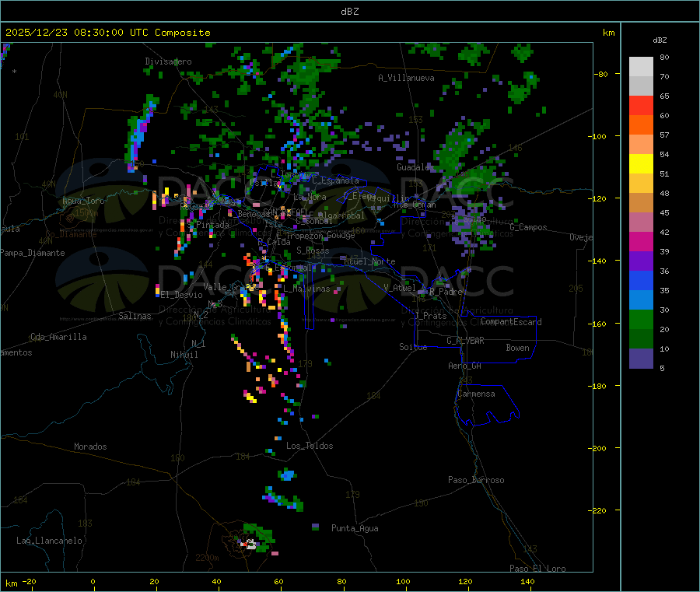Click the 'Guadales' place label
Screen dimensions: 700x592
tap(415, 167)
